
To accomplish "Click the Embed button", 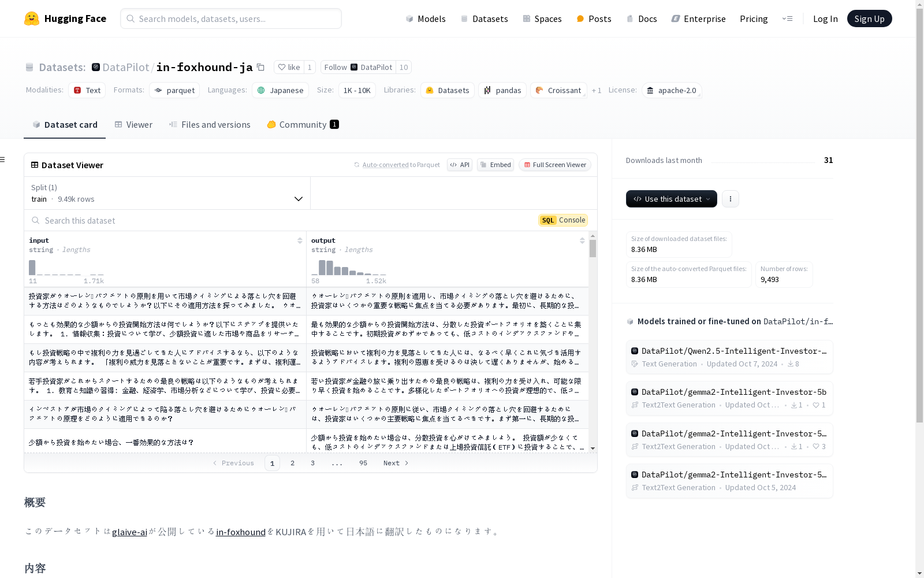I will [x=495, y=165].
